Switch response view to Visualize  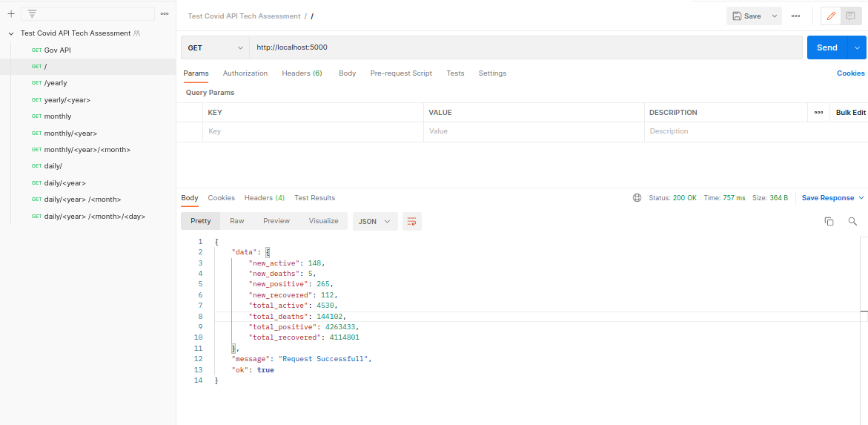(x=323, y=221)
